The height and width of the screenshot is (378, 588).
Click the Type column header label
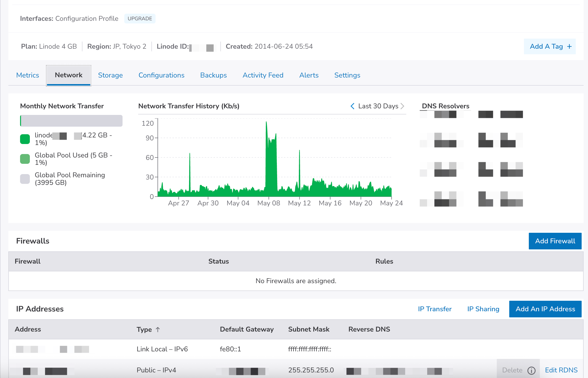[144, 329]
